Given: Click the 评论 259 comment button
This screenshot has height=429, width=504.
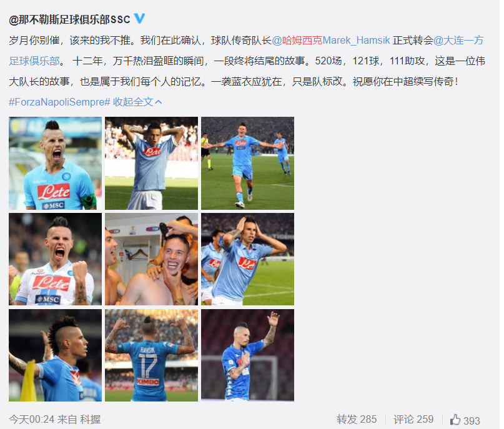Looking at the screenshot, I should (x=413, y=420).
